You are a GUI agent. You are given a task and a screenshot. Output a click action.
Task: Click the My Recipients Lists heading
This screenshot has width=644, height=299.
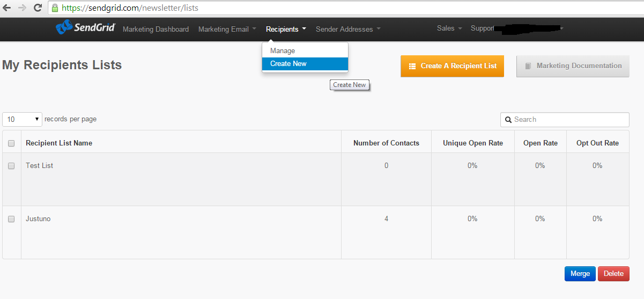click(x=62, y=65)
